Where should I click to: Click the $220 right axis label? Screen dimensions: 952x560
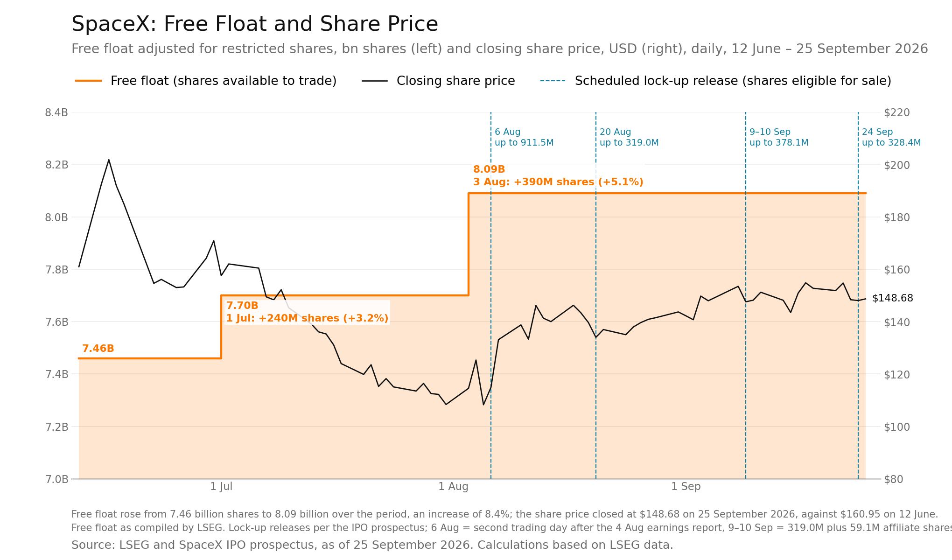pos(897,112)
